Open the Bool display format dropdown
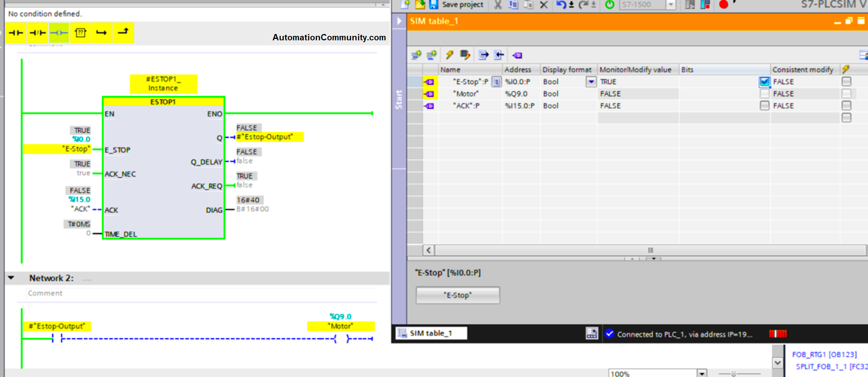This screenshot has height=377, width=868. (591, 81)
